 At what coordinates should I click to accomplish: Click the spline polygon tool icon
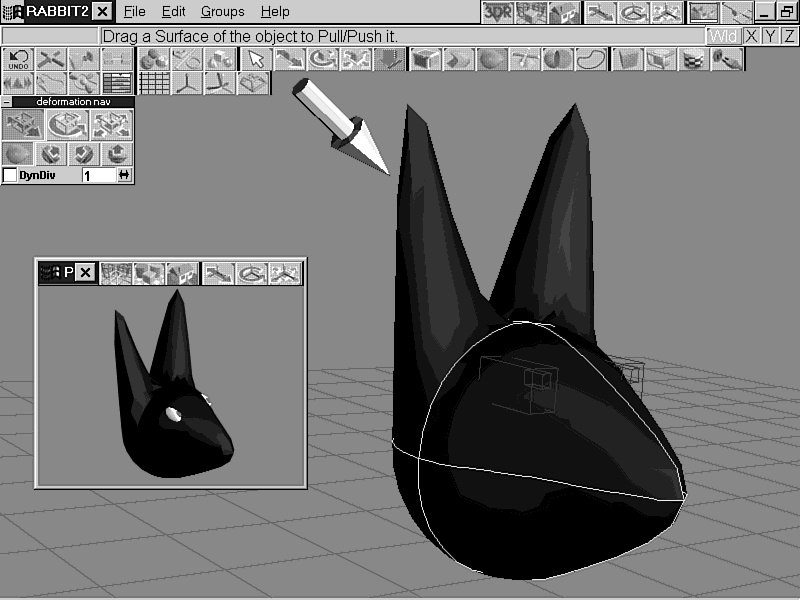pyautogui.click(x=592, y=59)
